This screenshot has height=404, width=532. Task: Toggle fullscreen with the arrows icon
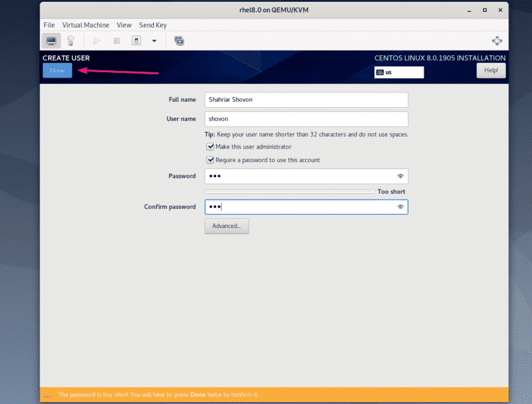coord(497,40)
